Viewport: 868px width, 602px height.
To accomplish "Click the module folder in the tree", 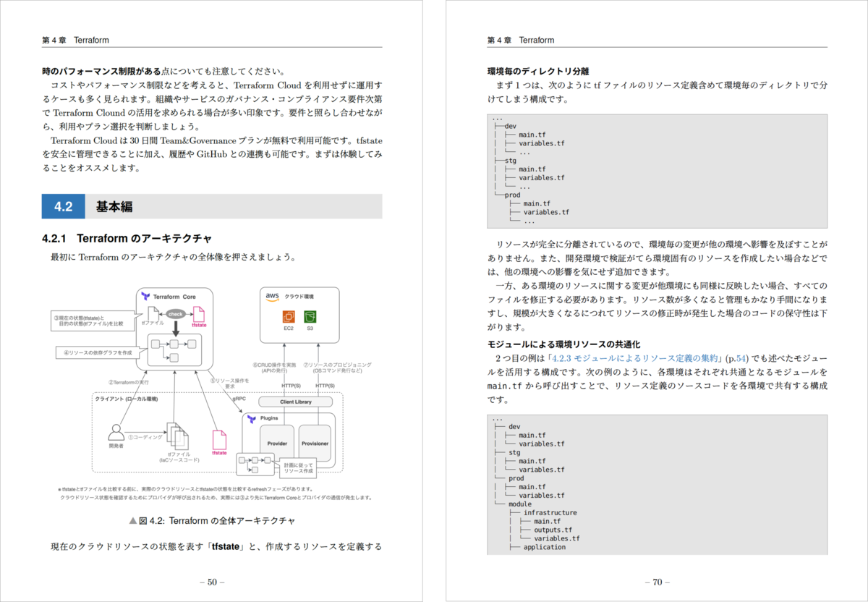I will 520,504.
